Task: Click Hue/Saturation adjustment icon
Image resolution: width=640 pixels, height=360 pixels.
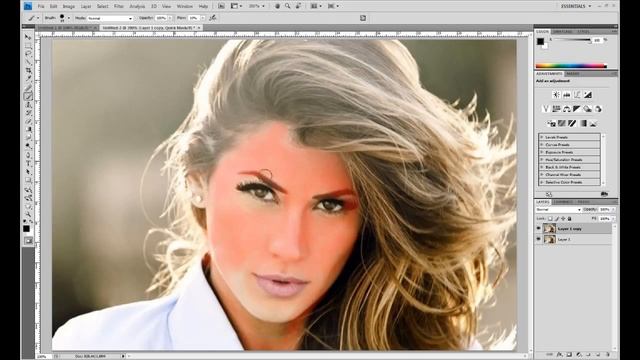Action: click(x=556, y=109)
